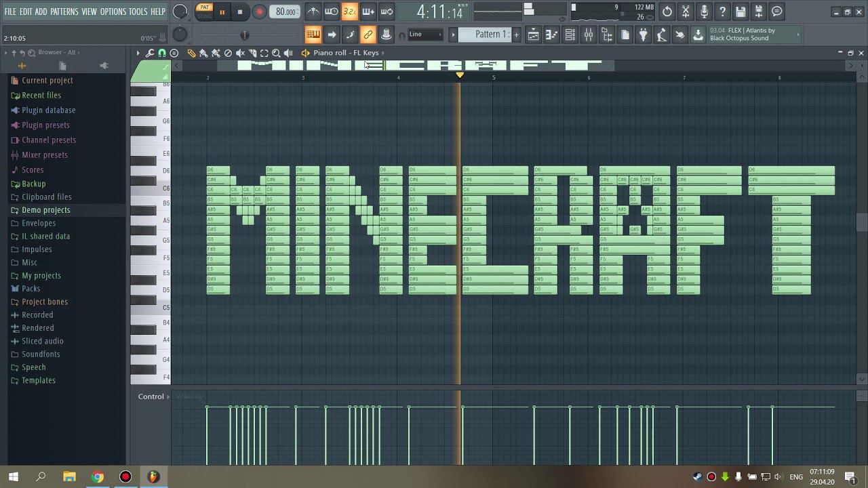Open the Line snap dropdown
This screenshot has height=488, width=868.
[425, 35]
